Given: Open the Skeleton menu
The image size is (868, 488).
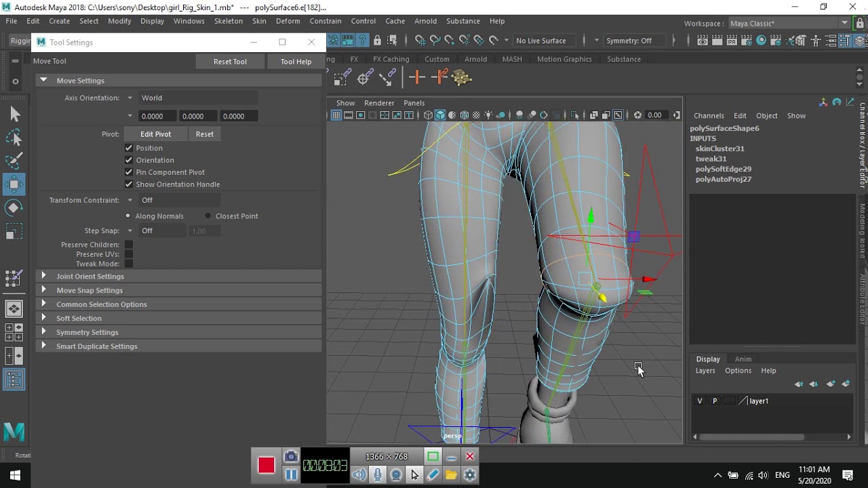Looking at the screenshot, I should (228, 21).
